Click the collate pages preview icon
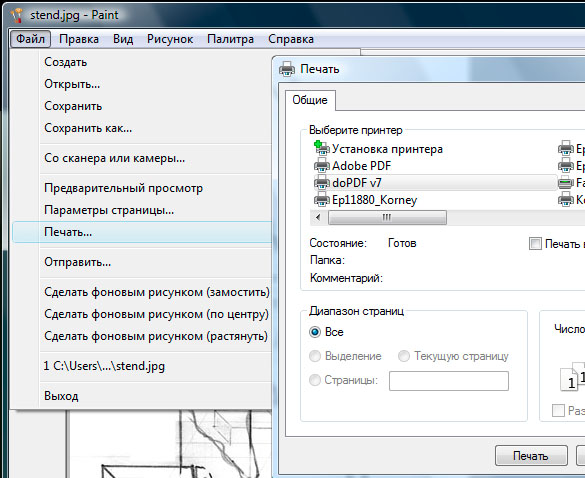The image size is (585, 478). click(x=573, y=376)
